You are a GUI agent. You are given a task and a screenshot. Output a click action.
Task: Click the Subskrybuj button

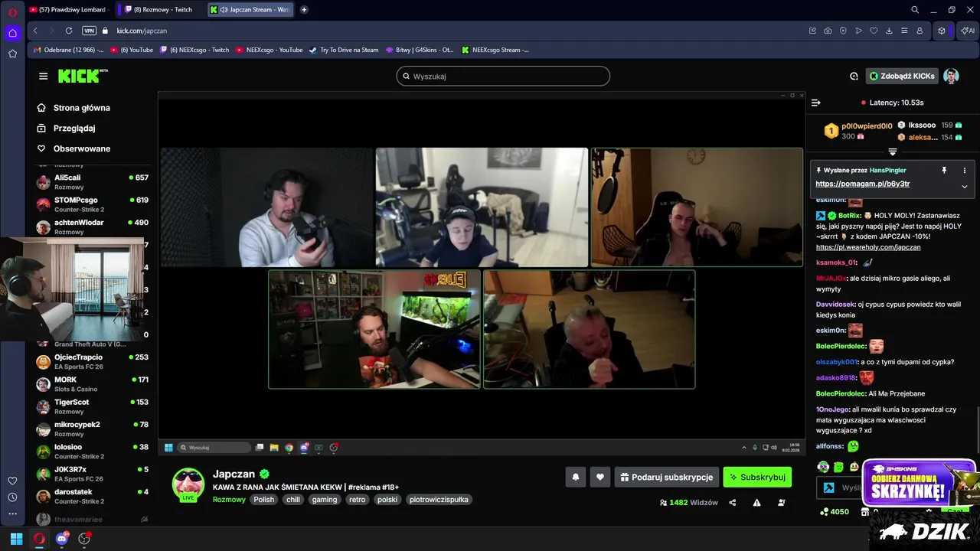757,477
